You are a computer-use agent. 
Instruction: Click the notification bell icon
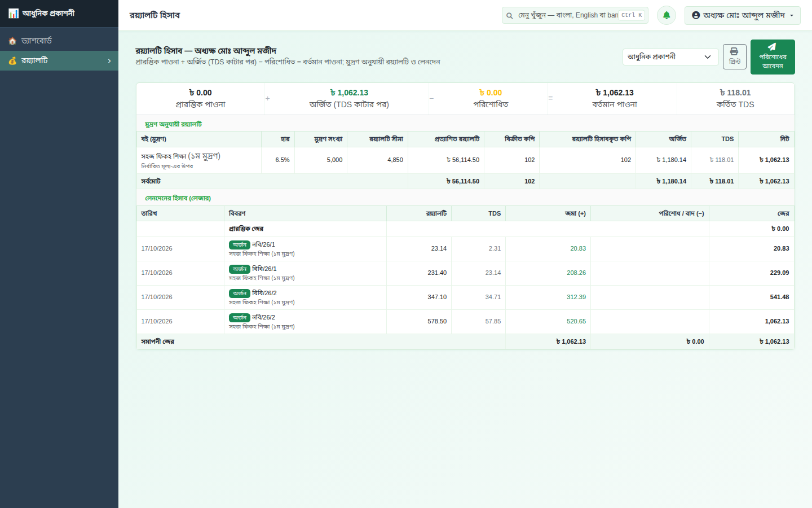[x=667, y=15]
